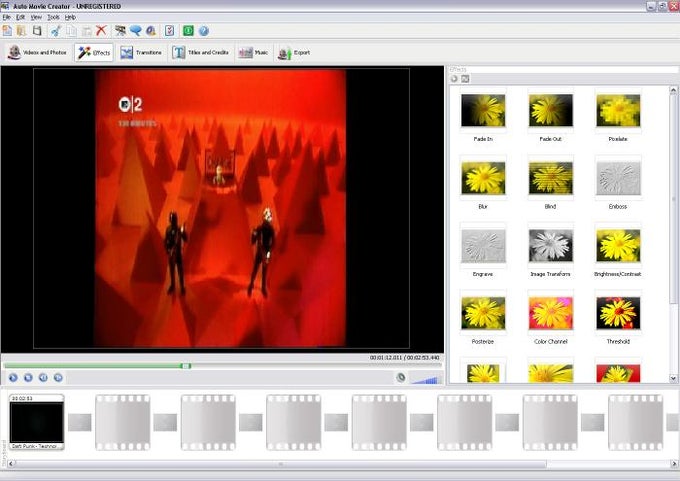Select the Image Transform effect thumbnail
680x481 pixels.
pyautogui.click(x=550, y=245)
